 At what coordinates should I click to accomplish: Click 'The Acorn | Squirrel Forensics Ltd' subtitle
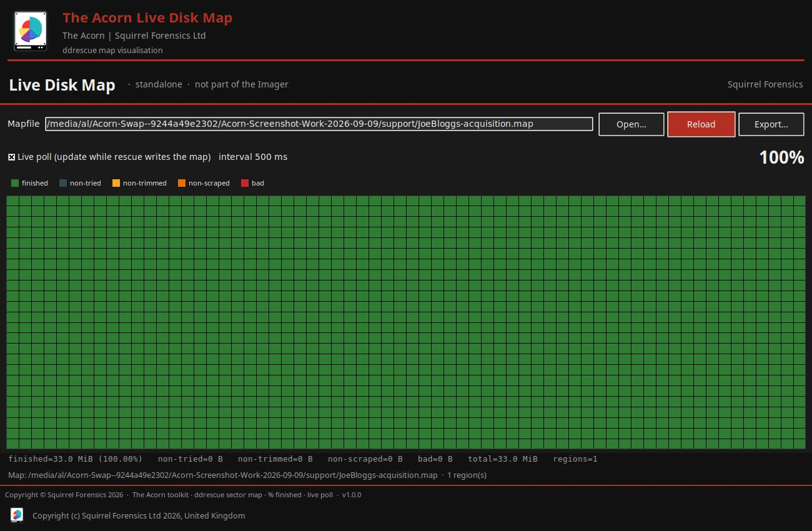[134, 36]
